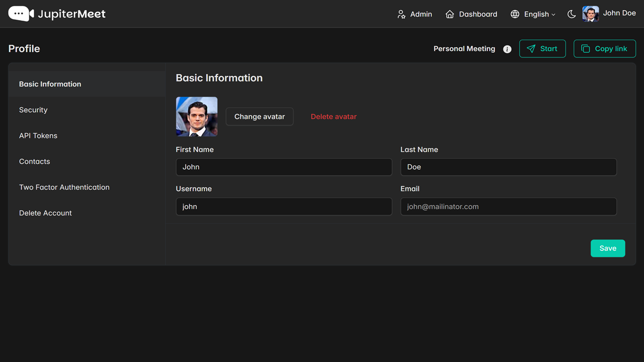Image resolution: width=644 pixels, height=362 pixels.
Task: Click the Dashboard home icon
Action: pos(450,14)
